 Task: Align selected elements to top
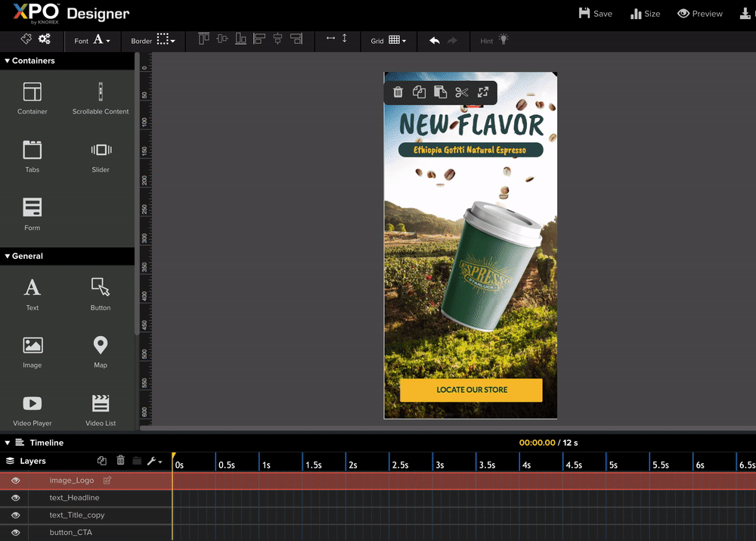(203, 39)
